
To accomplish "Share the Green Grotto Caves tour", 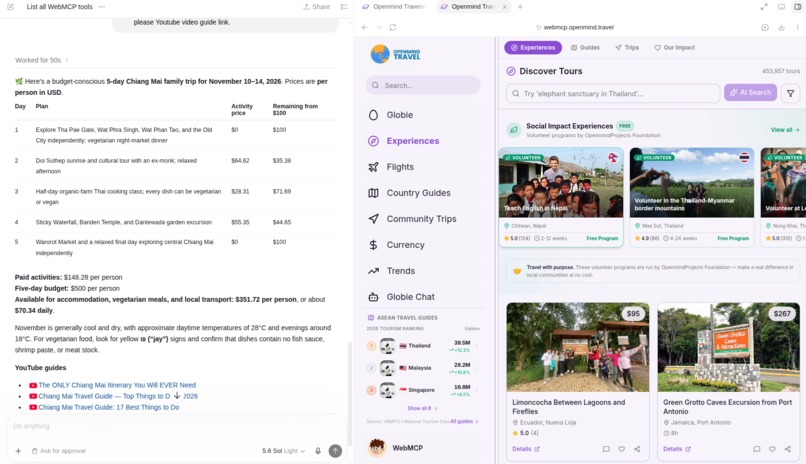I will tap(787, 449).
